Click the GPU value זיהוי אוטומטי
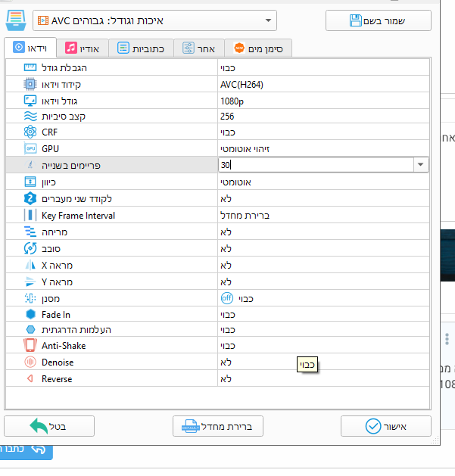Screen dimensions: 455x476 [x=245, y=149]
